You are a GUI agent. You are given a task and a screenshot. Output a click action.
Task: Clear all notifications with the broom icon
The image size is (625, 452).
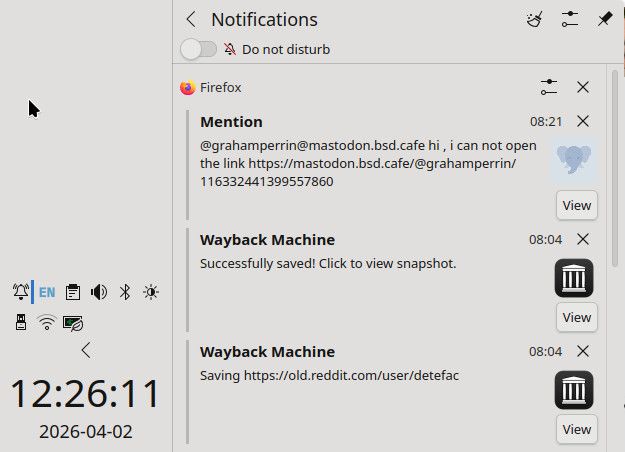pos(535,19)
